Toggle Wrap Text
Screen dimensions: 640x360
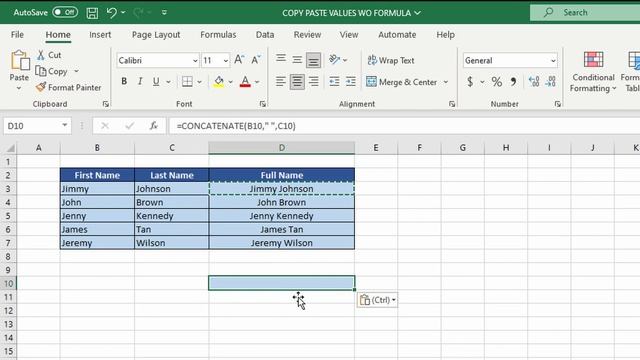(x=391, y=60)
